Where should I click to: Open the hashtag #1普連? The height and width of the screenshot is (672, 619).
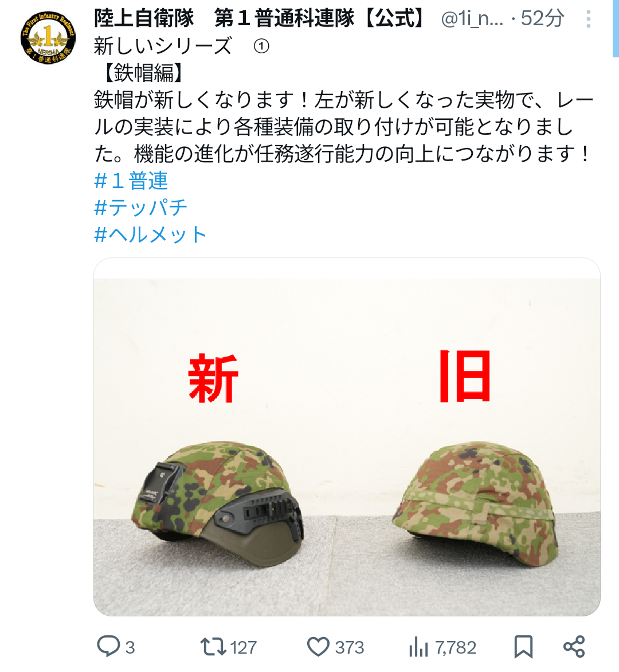131,181
